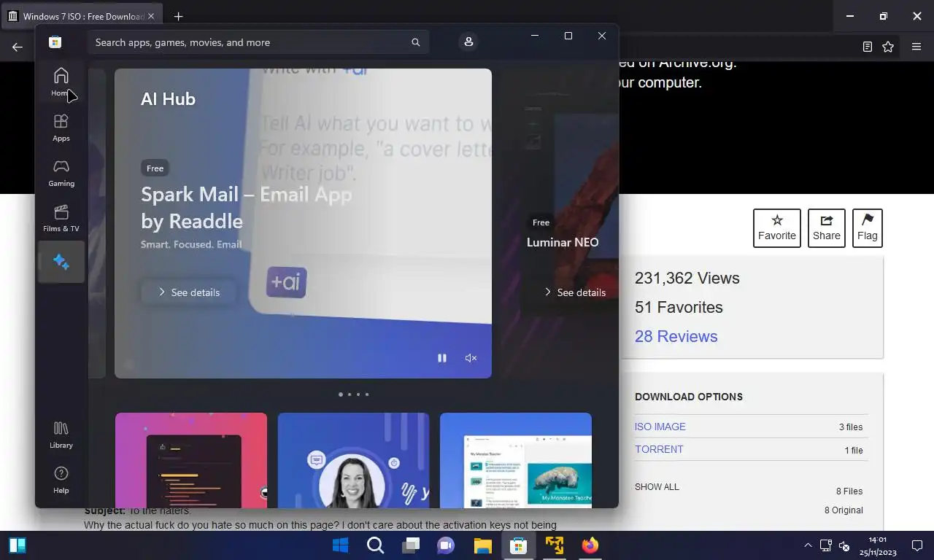Open notifications icon in system tray

click(917, 545)
